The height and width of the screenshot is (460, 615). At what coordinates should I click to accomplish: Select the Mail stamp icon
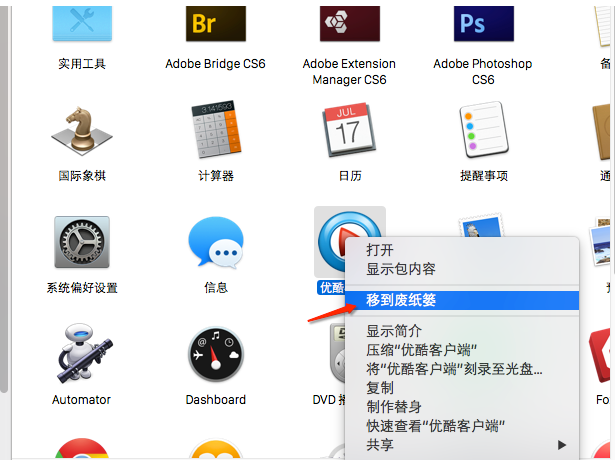pyautogui.click(x=481, y=225)
